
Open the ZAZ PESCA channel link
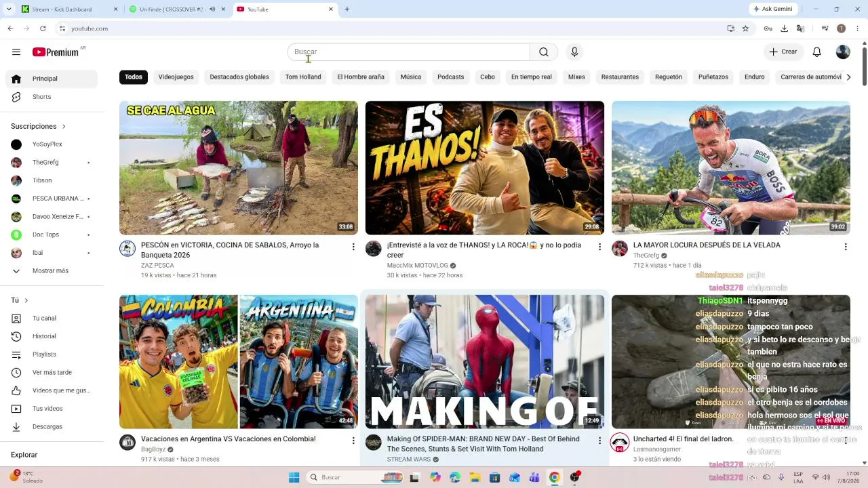pos(157,266)
